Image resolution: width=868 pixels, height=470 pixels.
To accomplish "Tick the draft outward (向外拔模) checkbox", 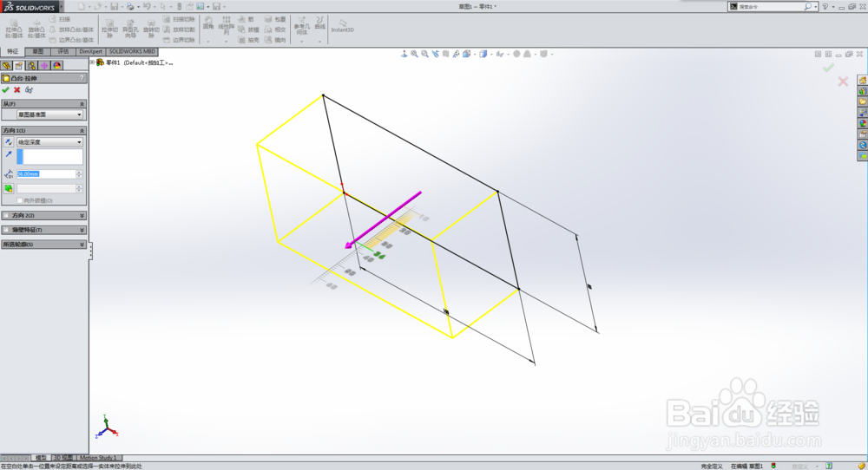I will click(x=20, y=200).
